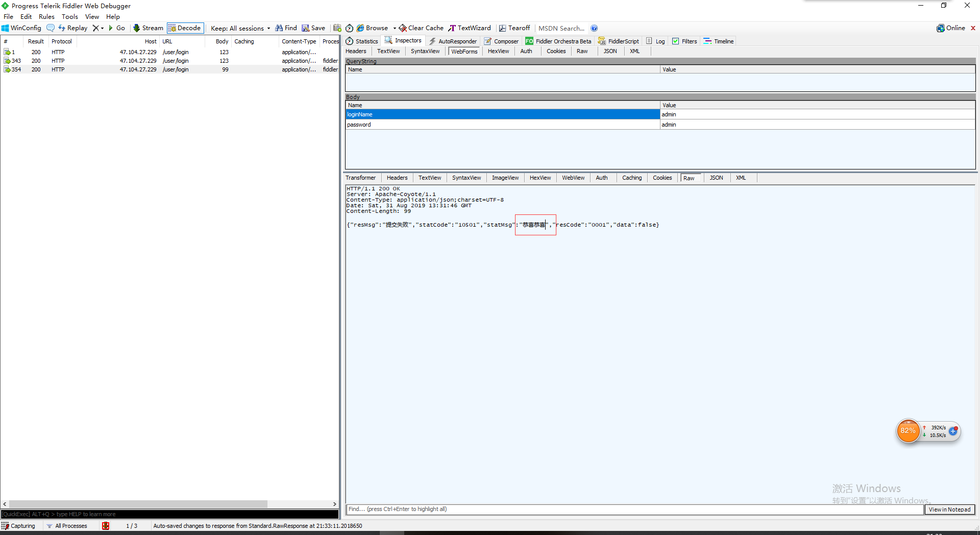This screenshot has height=535, width=980.
Task: Click the camera screenshot icon
Action: [x=337, y=28]
